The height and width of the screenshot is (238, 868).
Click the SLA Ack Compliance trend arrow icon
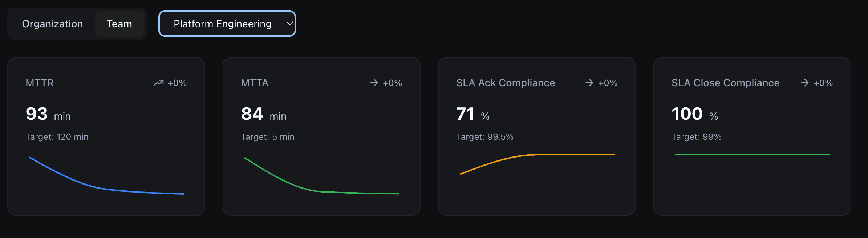[589, 83]
